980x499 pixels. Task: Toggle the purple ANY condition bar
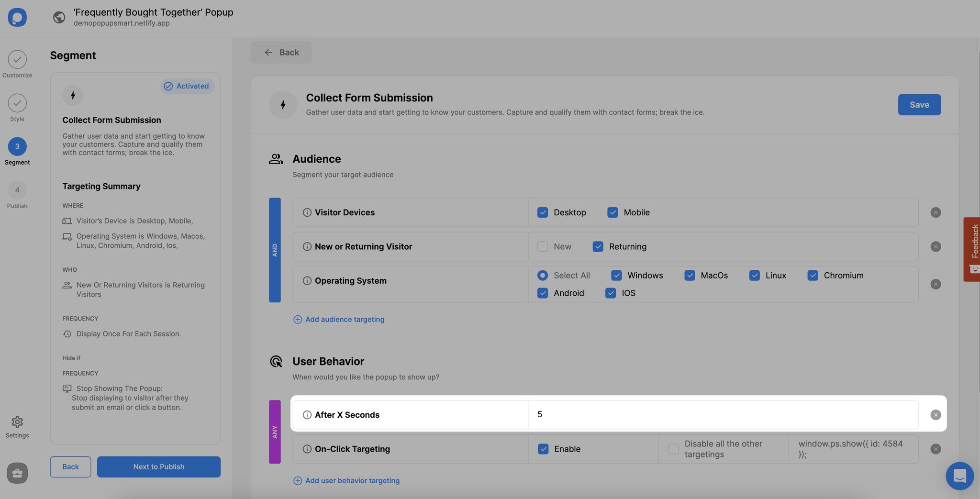(x=275, y=432)
